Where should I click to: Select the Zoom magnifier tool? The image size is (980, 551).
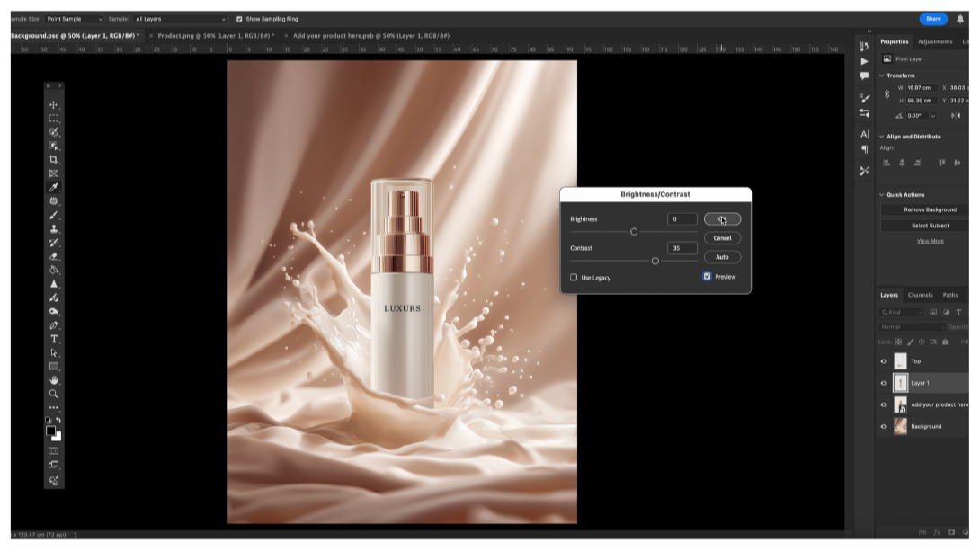pos(54,394)
